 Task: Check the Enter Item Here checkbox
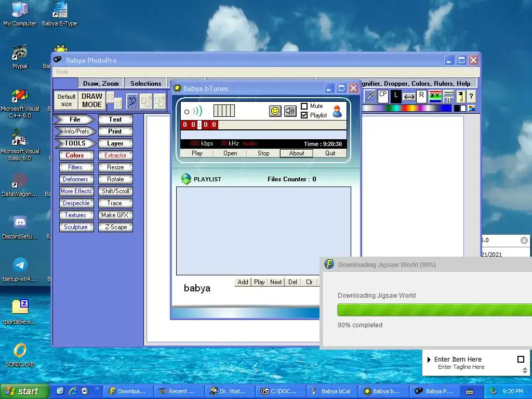click(x=521, y=360)
